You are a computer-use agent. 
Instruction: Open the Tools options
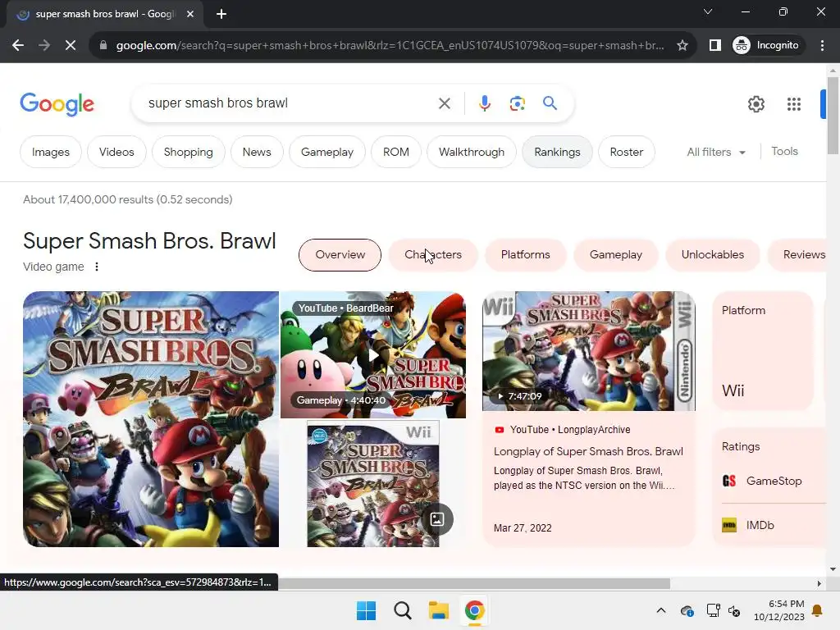click(x=784, y=152)
